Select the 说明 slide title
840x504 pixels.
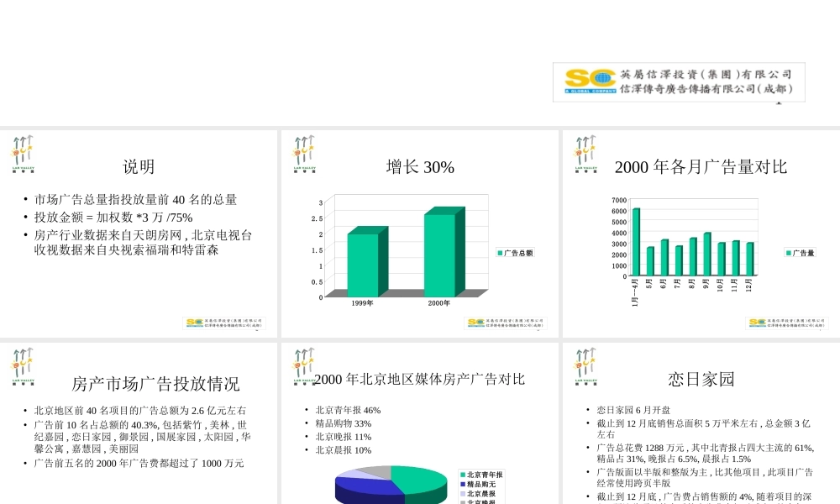pos(139,166)
